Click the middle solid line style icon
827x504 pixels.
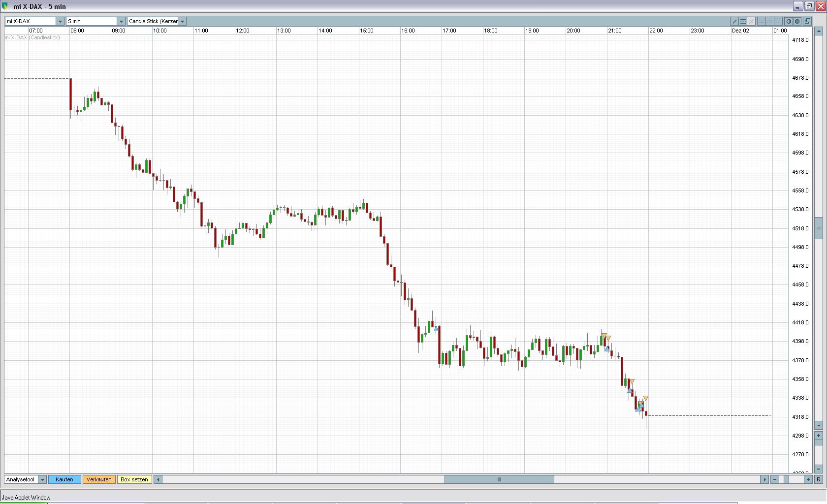click(x=770, y=21)
